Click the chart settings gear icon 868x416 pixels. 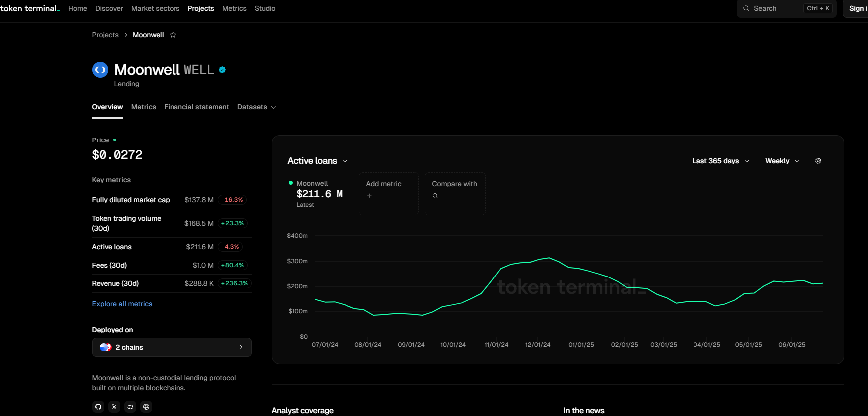coord(818,161)
